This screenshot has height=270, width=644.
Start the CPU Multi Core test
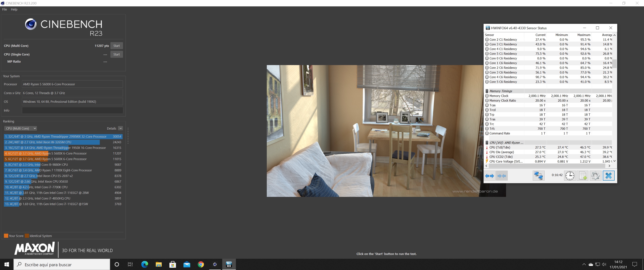[x=116, y=46]
